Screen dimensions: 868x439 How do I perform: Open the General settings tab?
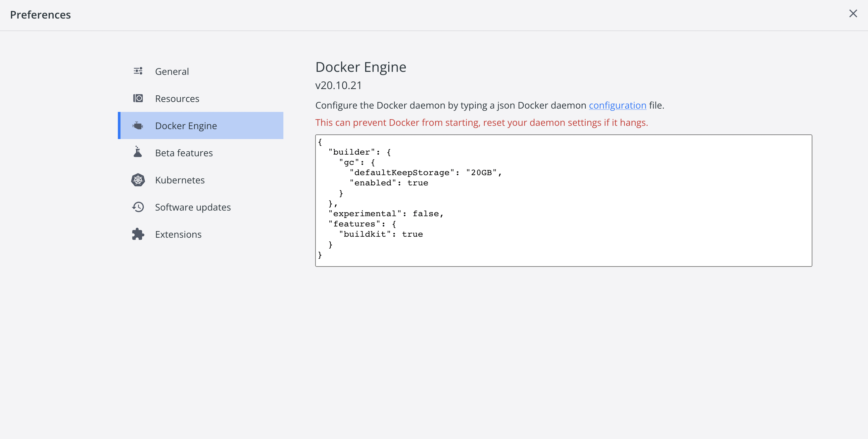pos(172,72)
